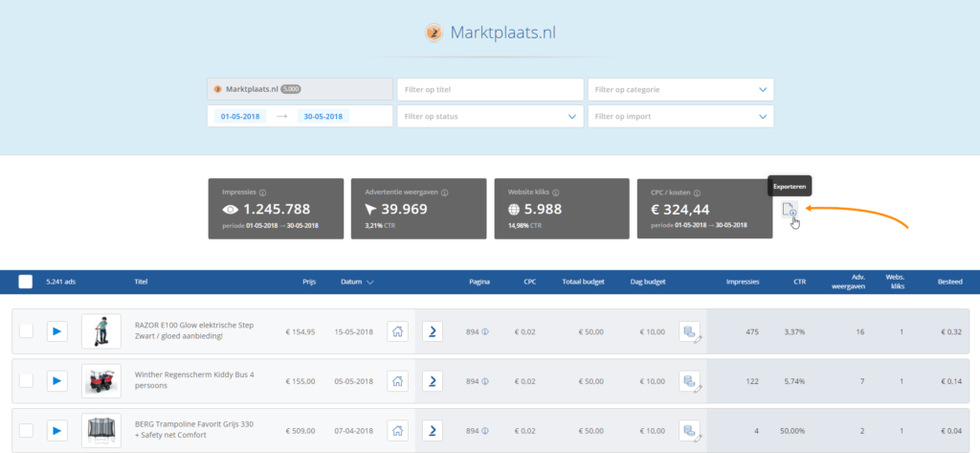
Task: Open the BERG Trampoline product thumbnail
Action: (x=101, y=430)
